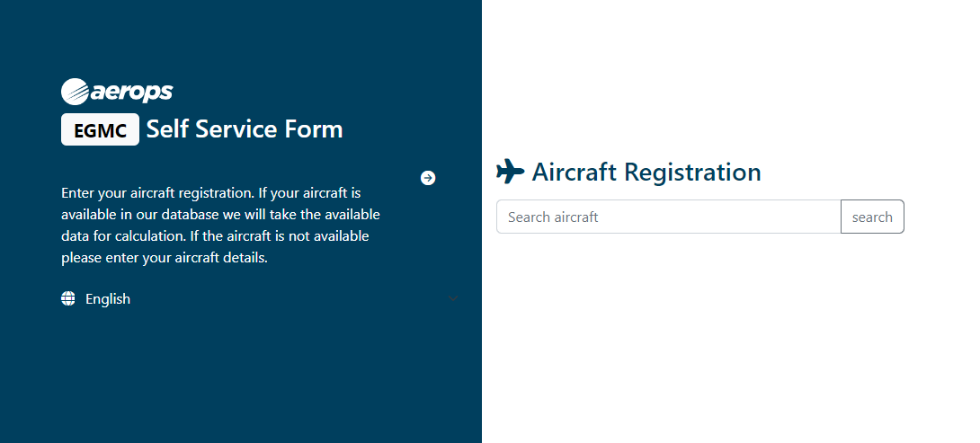Click the white arrow circle icon
980x443 pixels.
[428, 178]
